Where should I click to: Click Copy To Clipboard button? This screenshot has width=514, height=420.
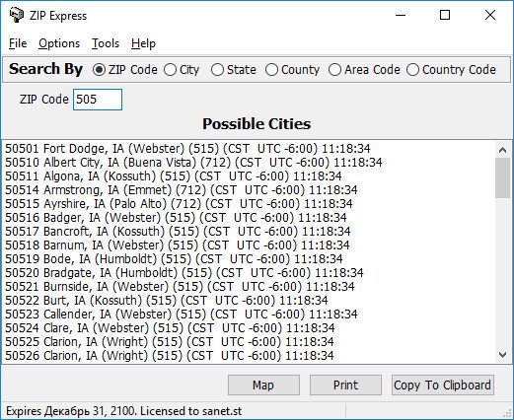pos(443,385)
